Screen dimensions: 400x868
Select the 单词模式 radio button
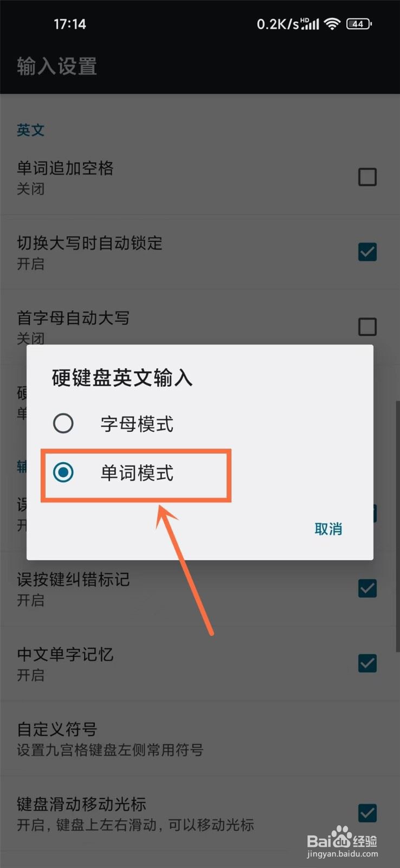pos(63,472)
